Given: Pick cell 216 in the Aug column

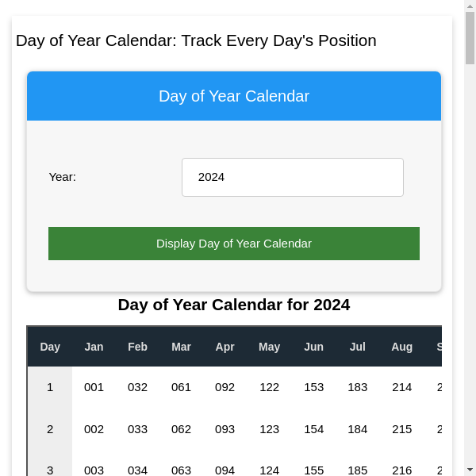Looking at the screenshot, I should point(401,470).
